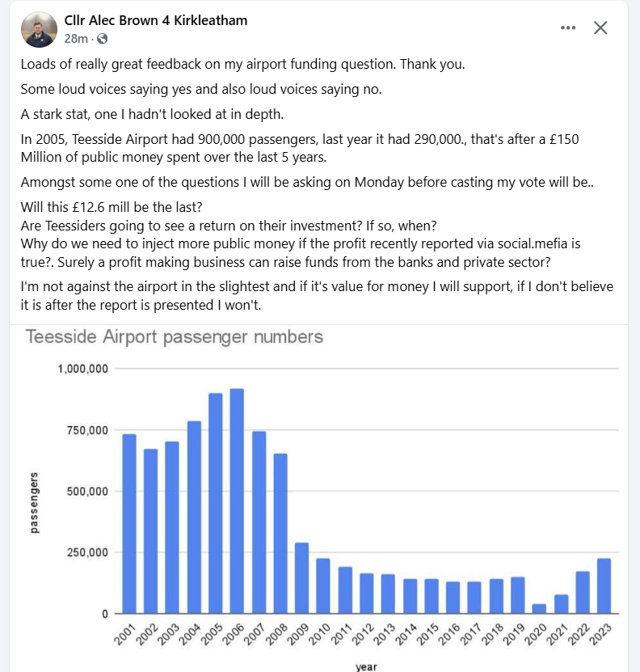Click the "Teesside Airport passenger numbers" chart title

click(175, 336)
